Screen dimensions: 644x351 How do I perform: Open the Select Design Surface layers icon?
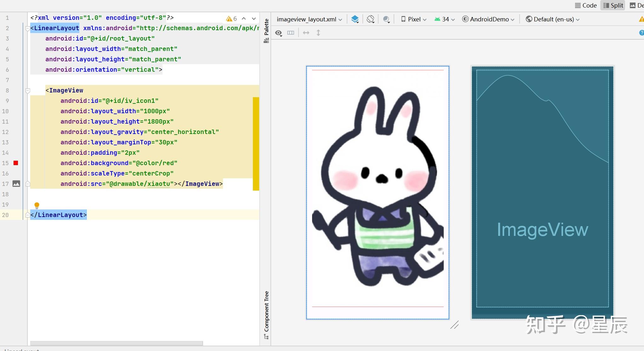(x=355, y=19)
